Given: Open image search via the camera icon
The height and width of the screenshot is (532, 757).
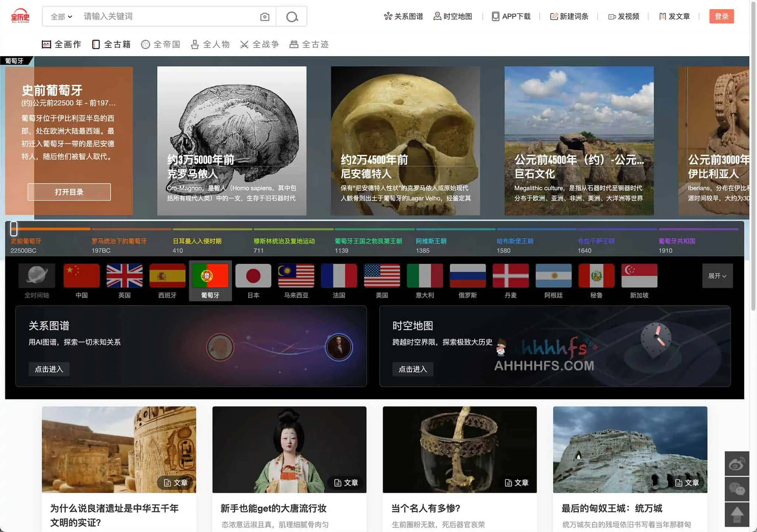Looking at the screenshot, I should (x=265, y=16).
